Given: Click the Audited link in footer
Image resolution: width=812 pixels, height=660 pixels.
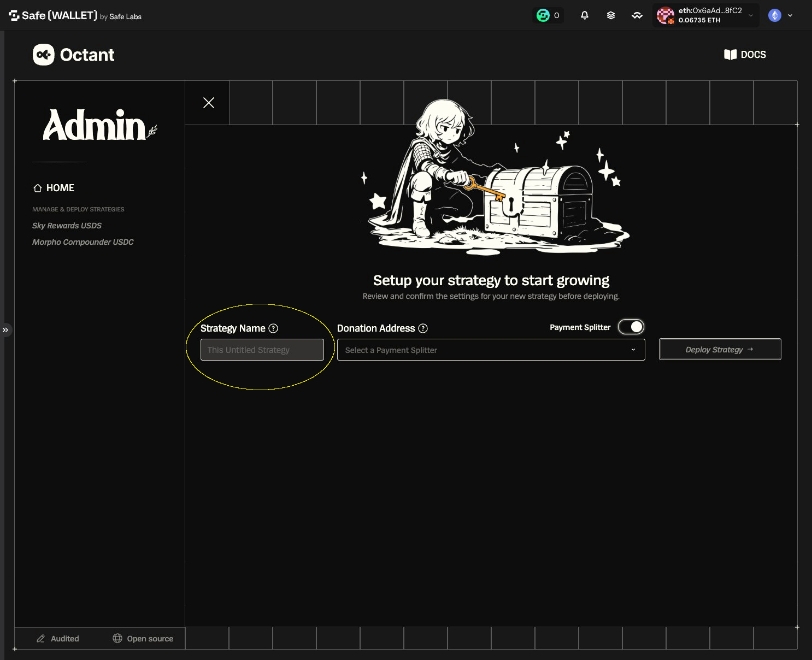Looking at the screenshot, I should point(58,639).
